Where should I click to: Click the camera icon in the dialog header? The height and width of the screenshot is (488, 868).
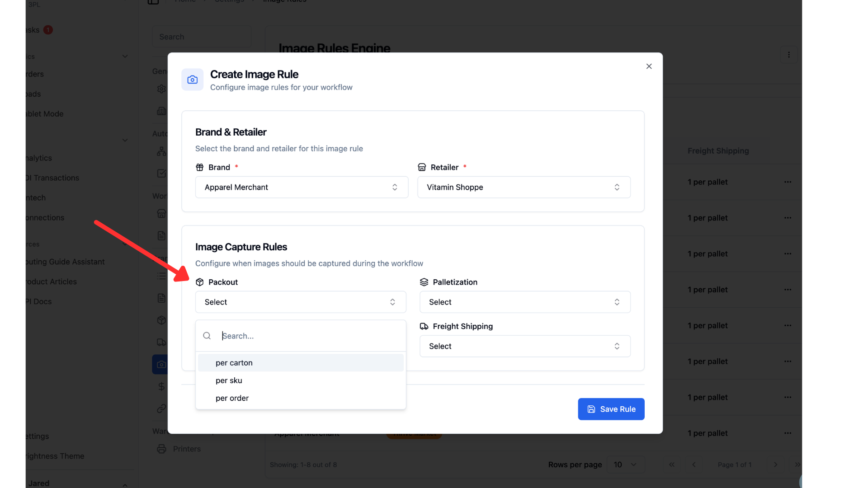[192, 80]
